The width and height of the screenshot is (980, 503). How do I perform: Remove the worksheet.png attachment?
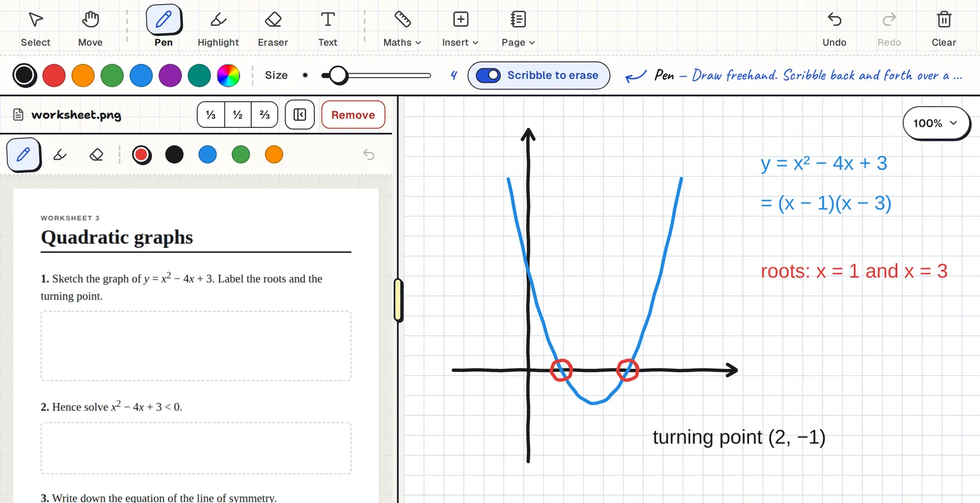(353, 114)
